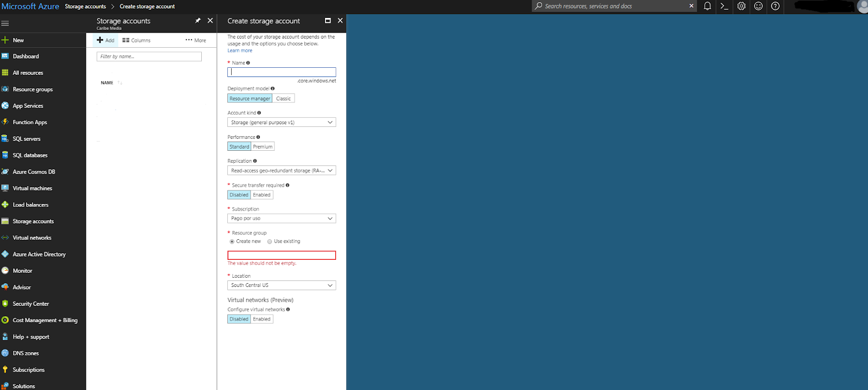868x390 pixels.
Task: Choose Premium performance
Action: [x=263, y=146]
